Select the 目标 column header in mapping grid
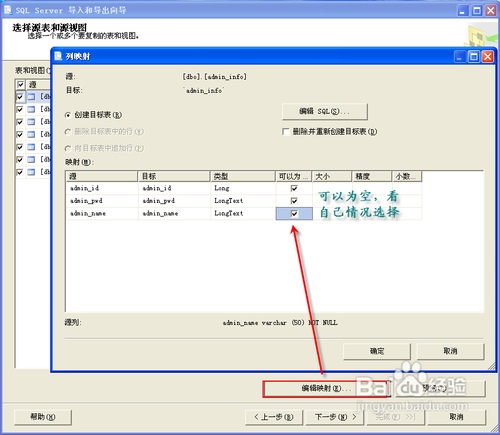This screenshot has width=500, height=435. (174, 176)
